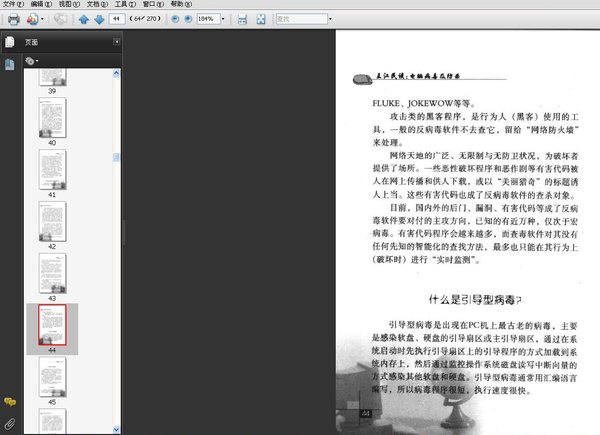Click the search text field 查找
This screenshot has width=600, height=435.
click(x=302, y=19)
